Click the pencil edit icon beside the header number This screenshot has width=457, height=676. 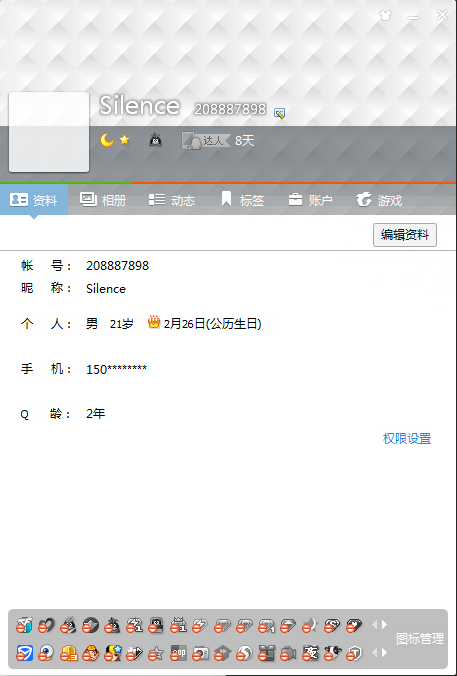click(279, 113)
